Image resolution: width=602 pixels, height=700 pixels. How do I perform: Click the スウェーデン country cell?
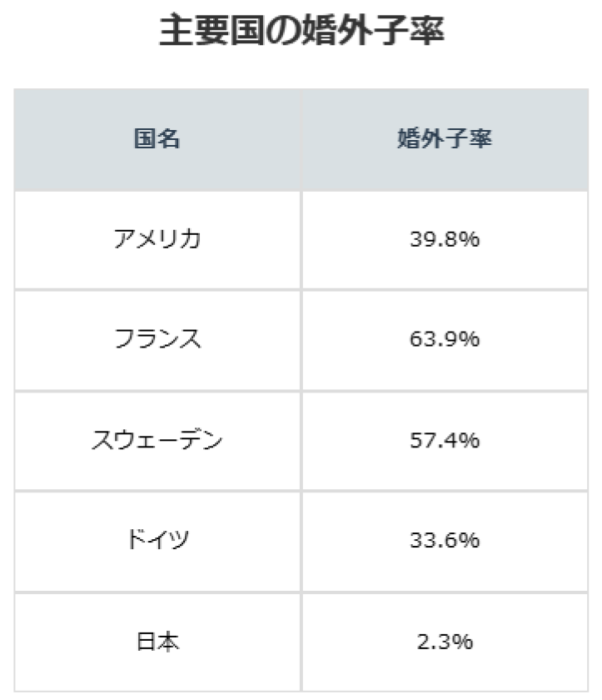click(x=157, y=441)
